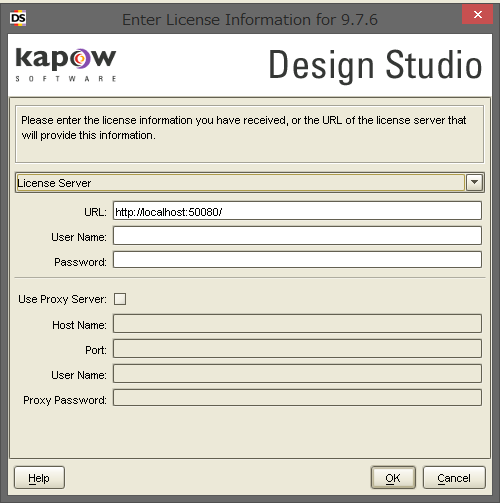Image resolution: width=500 pixels, height=503 pixels.
Task: Click the Proxy Password field
Action: point(297,398)
